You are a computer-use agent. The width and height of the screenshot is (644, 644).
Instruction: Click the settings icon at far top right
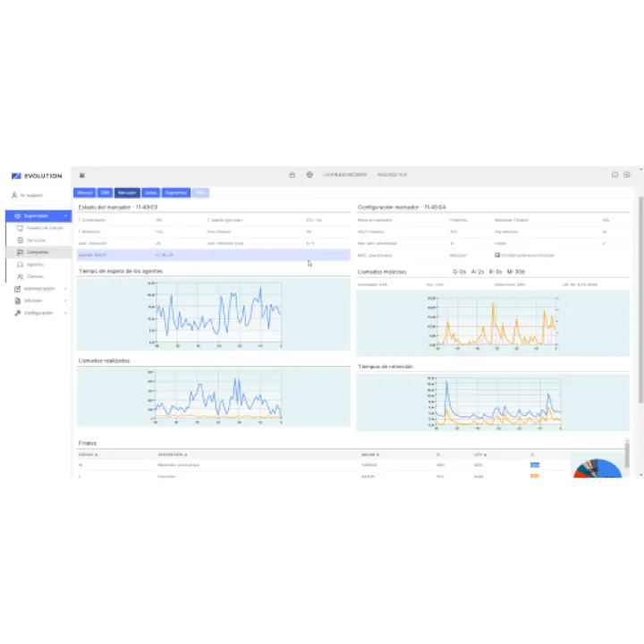click(x=627, y=175)
